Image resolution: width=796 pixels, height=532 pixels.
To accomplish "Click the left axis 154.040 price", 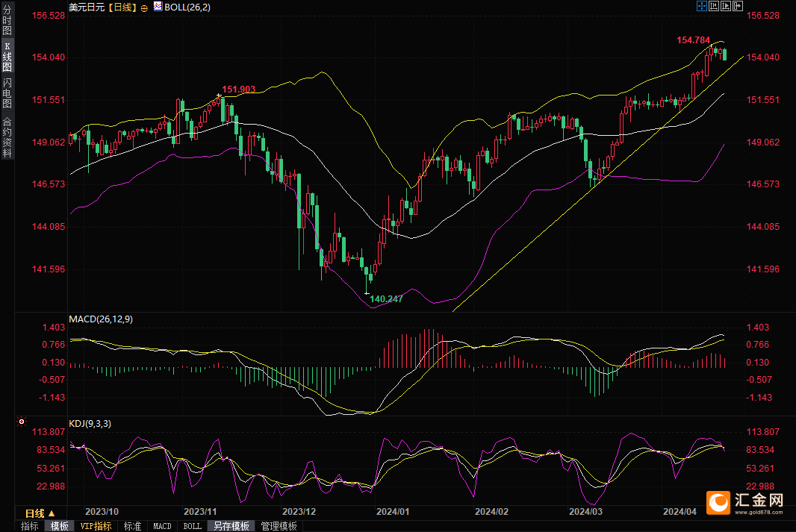I will (x=49, y=57).
